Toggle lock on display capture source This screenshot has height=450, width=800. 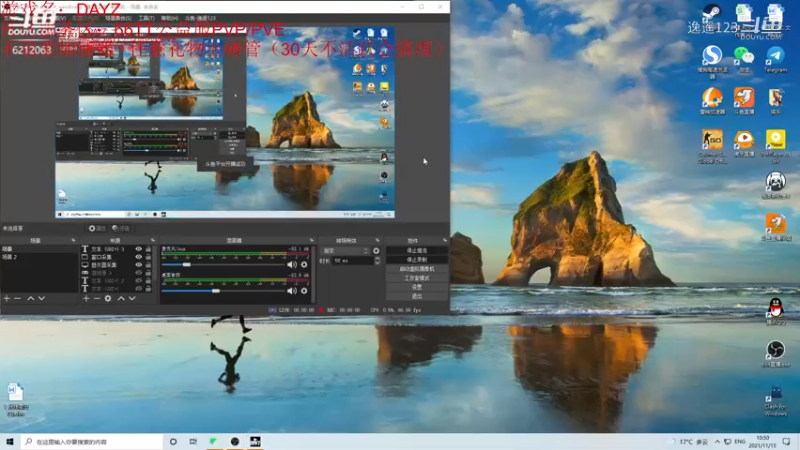coord(148,265)
